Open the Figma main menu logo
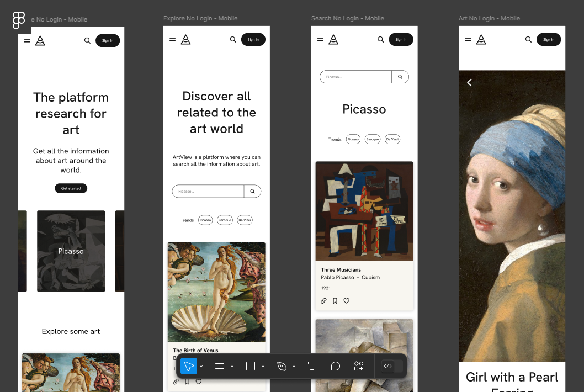The width and height of the screenshot is (584, 392). (19, 20)
